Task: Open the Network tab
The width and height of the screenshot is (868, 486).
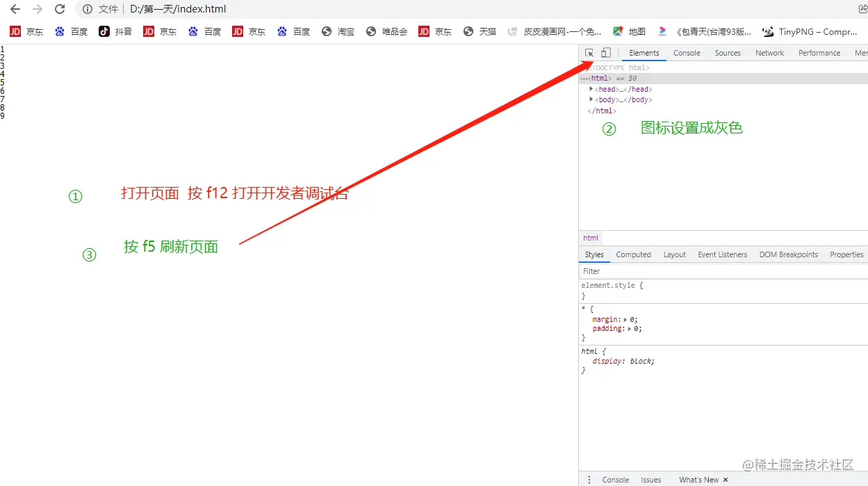Action: pyautogui.click(x=769, y=53)
